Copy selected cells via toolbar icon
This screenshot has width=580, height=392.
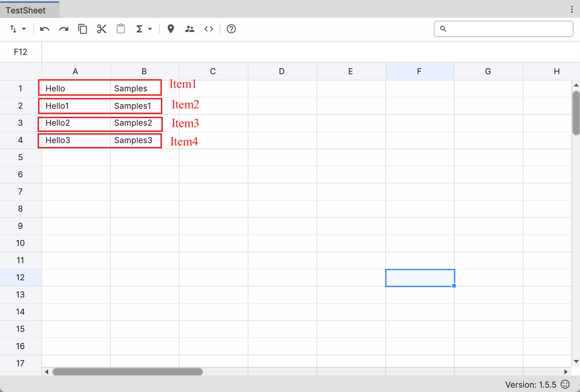pos(83,29)
